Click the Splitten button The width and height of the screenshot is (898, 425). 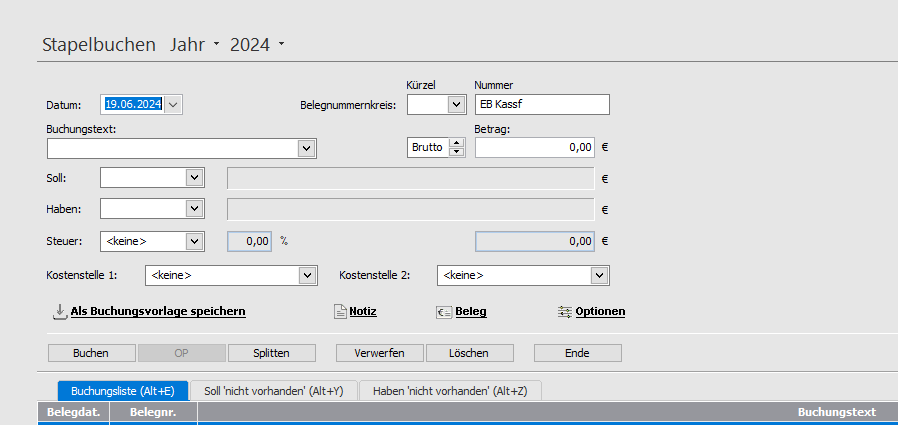(x=271, y=353)
